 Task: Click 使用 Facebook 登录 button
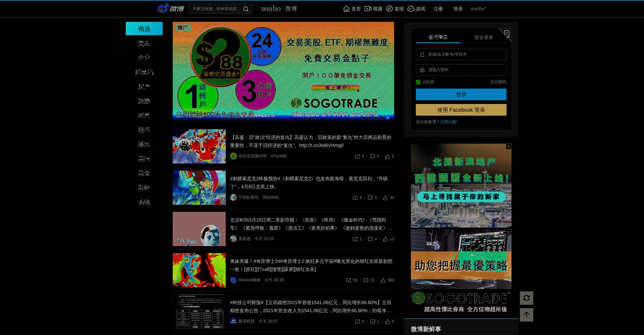click(461, 110)
